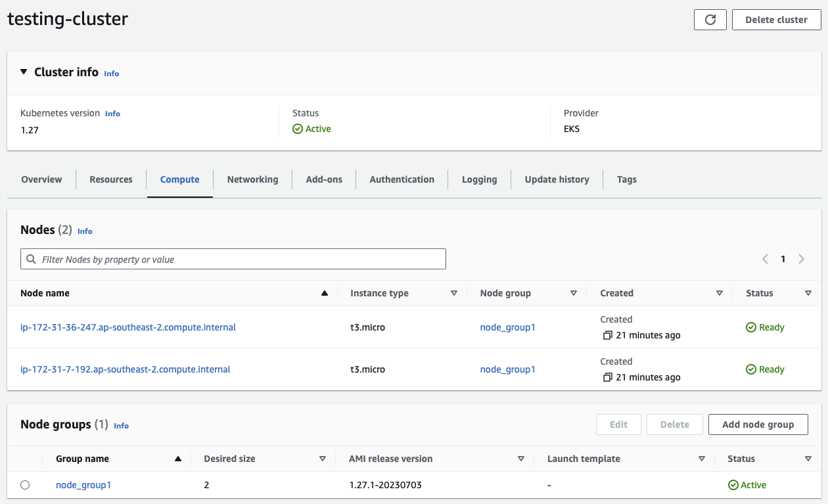Sort by Node group column arrow
Viewport: 828px width, 504px height.
click(573, 294)
